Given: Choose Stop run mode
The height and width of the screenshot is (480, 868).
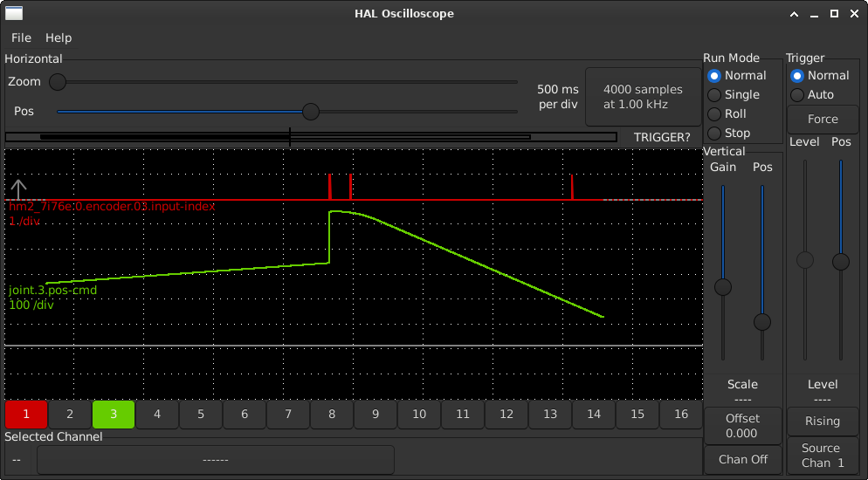Looking at the screenshot, I should 714,134.
